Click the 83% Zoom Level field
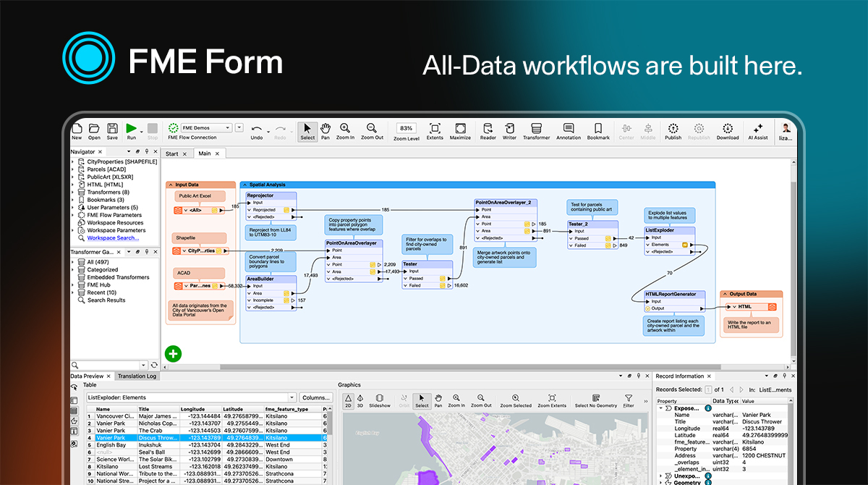The width and height of the screenshot is (868, 485). click(406, 127)
